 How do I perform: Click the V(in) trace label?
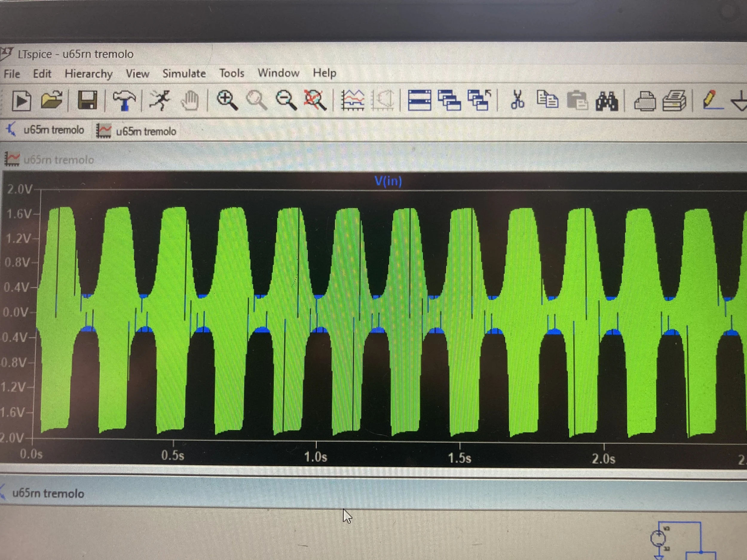click(388, 181)
